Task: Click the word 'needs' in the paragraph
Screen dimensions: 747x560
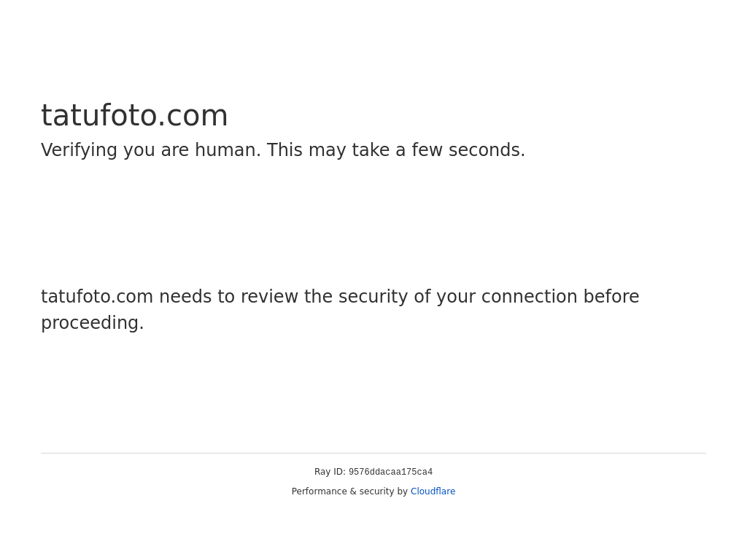Action: tap(185, 296)
